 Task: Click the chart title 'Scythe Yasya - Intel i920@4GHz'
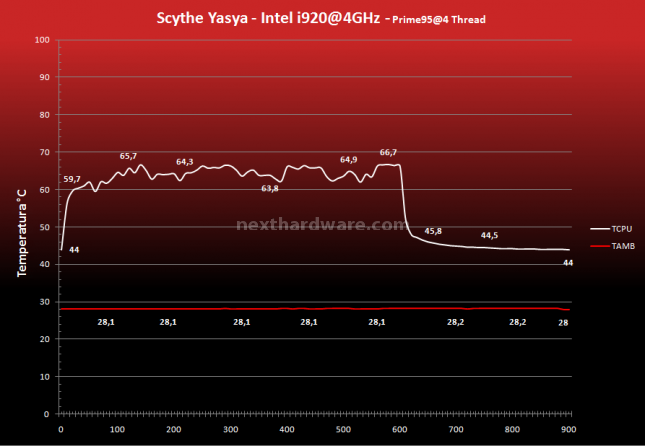268,19
